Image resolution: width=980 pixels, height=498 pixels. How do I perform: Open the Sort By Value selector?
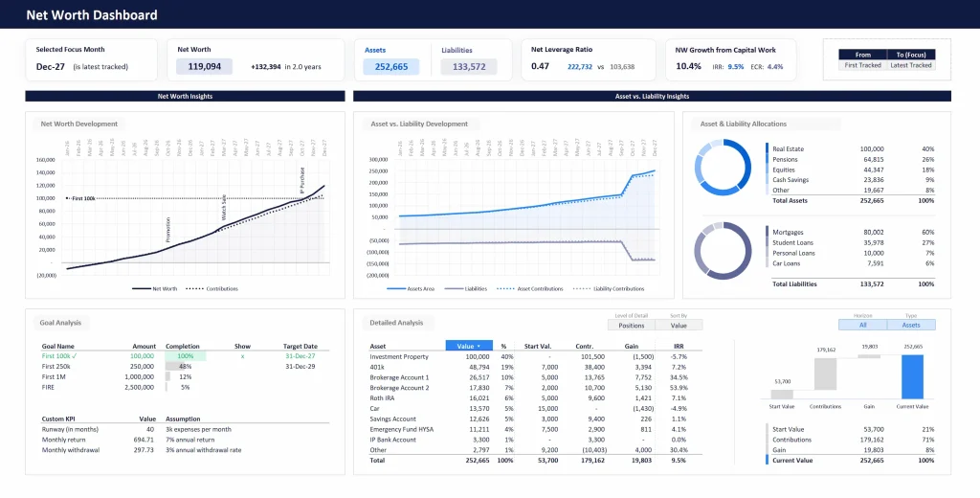click(679, 326)
